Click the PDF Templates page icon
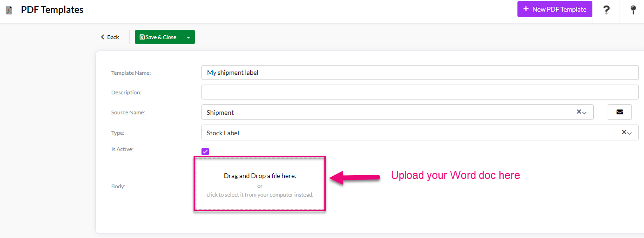 (9, 10)
